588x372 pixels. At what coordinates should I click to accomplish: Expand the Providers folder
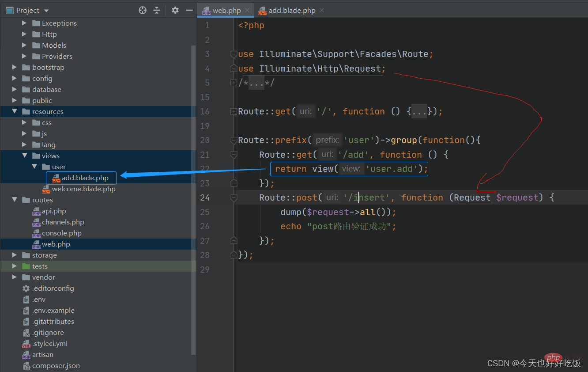click(24, 56)
